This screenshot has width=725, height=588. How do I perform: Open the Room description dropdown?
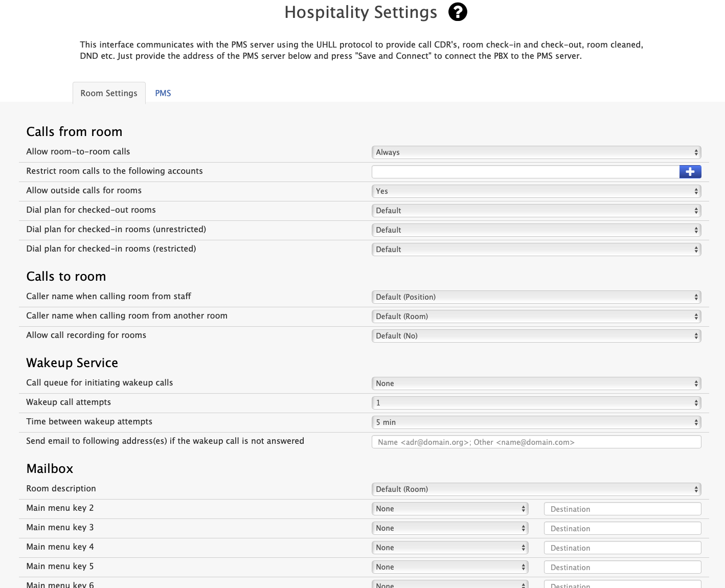pos(536,489)
